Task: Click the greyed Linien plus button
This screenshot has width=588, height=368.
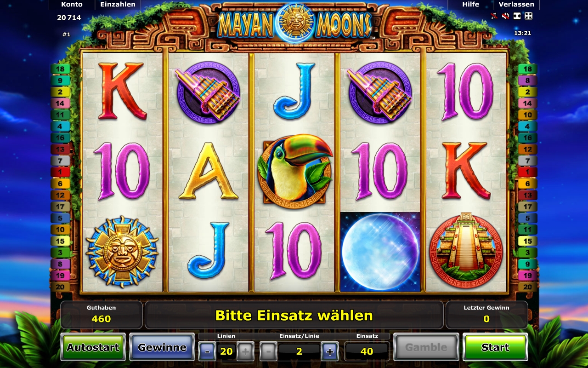Action: click(x=245, y=352)
